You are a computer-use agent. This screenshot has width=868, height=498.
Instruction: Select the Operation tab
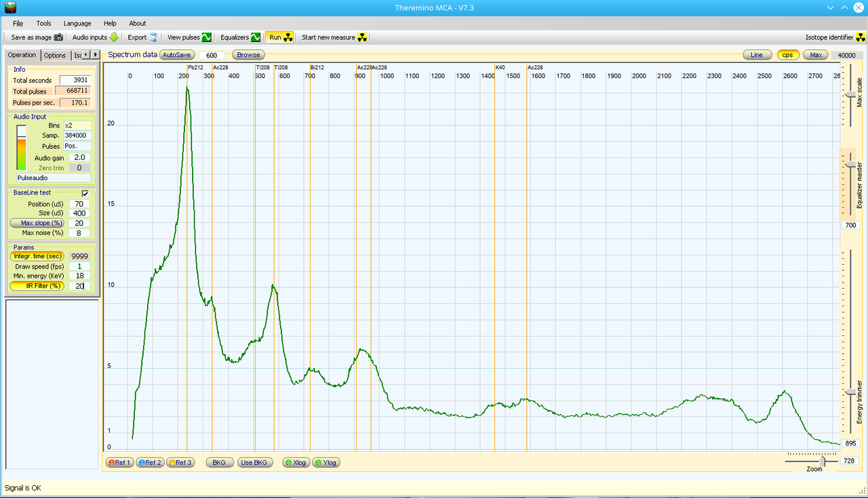tap(22, 55)
